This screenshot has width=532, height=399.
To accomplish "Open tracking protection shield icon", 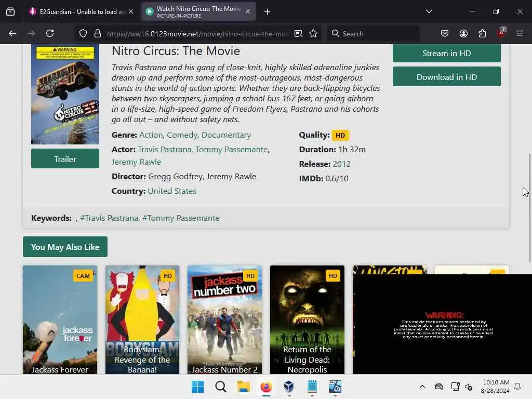I will pos(83,34).
